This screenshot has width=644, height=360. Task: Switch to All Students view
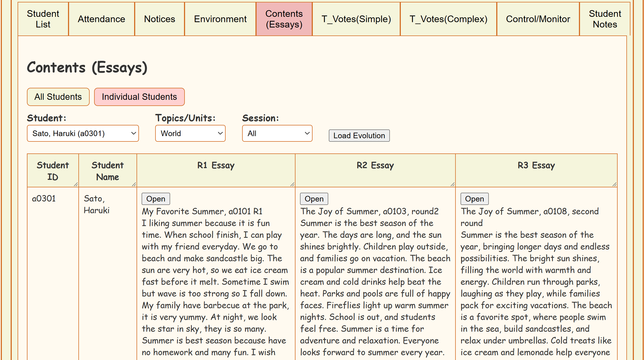pos(58,97)
